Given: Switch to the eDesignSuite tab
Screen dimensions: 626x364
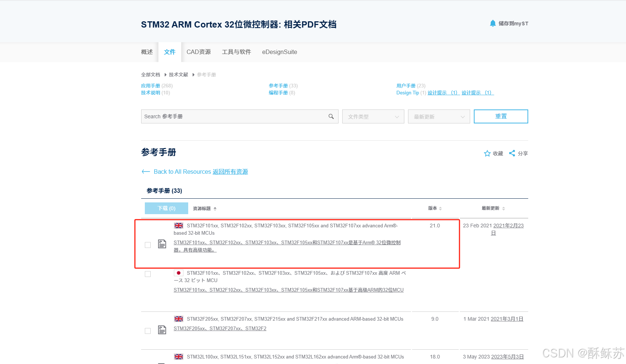Looking at the screenshot, I should coord(279,52).
